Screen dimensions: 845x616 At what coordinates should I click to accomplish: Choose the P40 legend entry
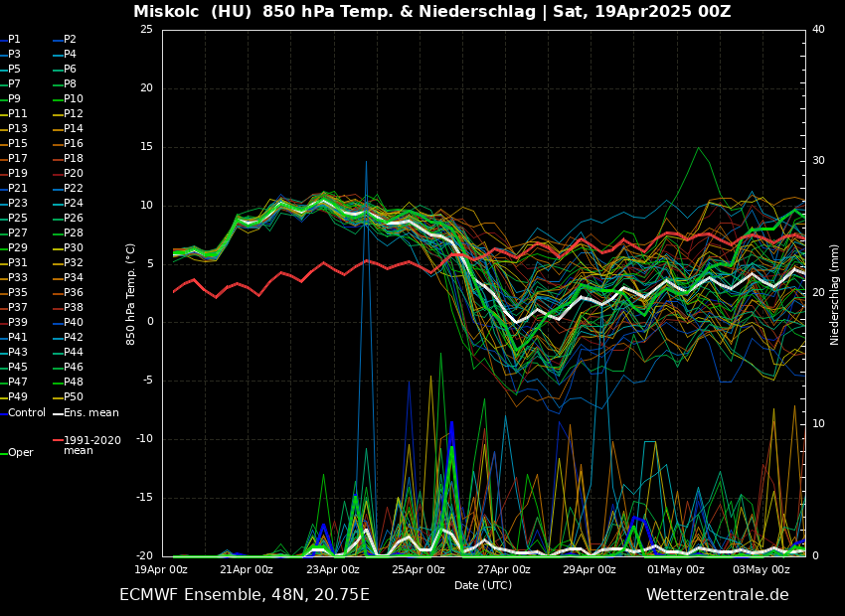click(x=74, y=323)
